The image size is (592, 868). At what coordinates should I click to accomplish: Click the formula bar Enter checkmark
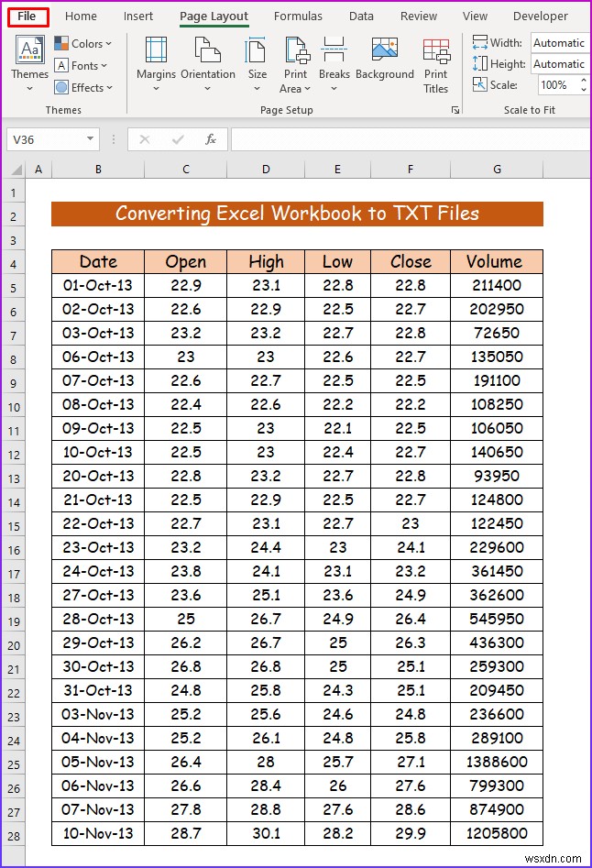[178, 139]
